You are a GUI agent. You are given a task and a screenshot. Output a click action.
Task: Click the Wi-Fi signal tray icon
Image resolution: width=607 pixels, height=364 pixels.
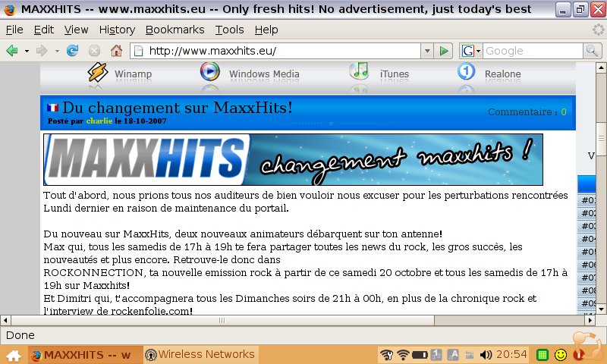(x=403, y=355)
